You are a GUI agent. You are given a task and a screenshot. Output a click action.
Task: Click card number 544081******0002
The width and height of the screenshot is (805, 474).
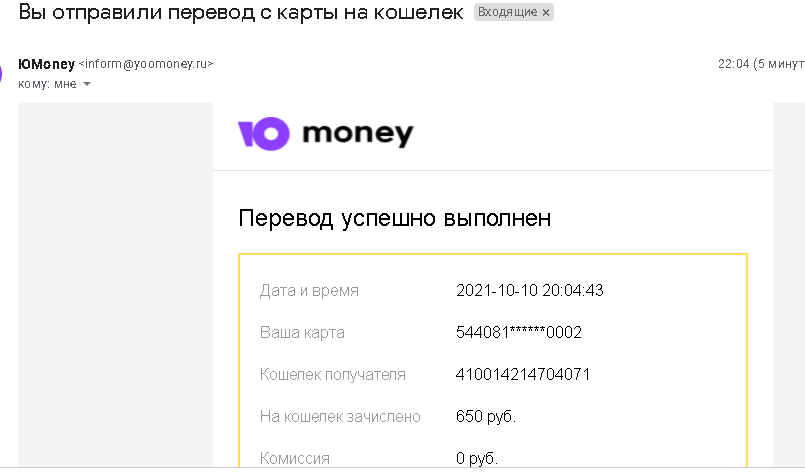click(x=519, y=332)
